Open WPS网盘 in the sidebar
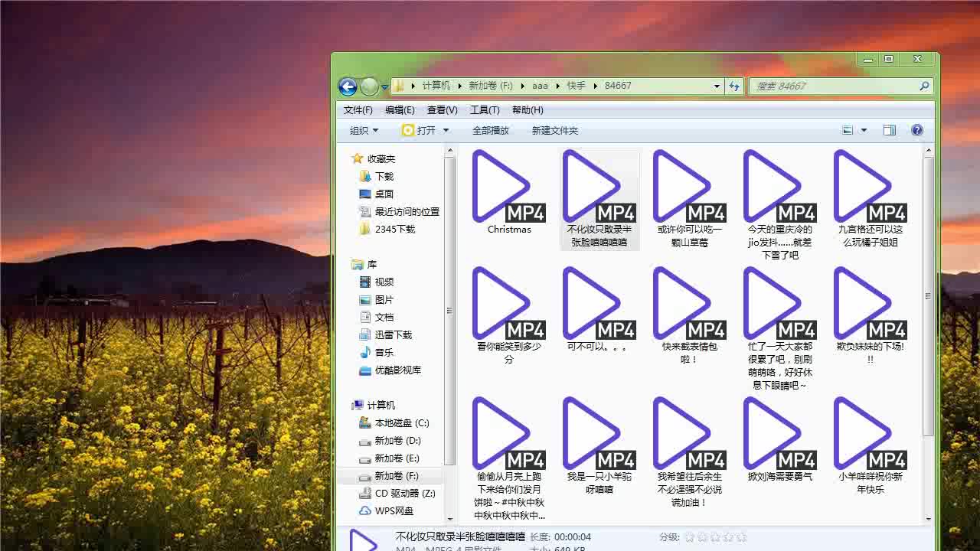This screenshot has width=980, height=551. click(x=387, y=510)
